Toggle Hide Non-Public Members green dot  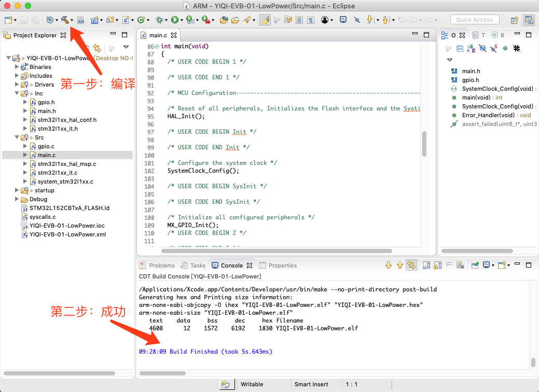pyautogui.click(x=505, y=48)
